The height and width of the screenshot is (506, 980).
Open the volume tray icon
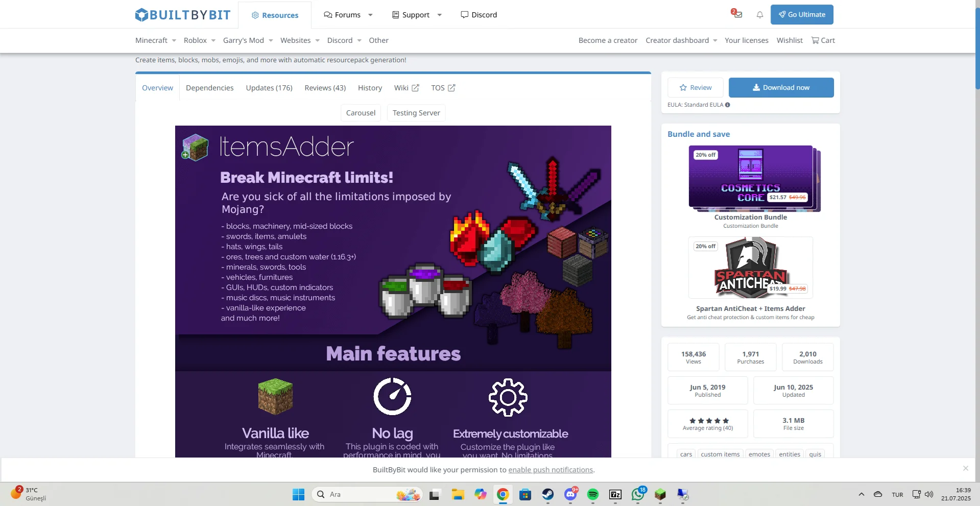tap(929, 494)
